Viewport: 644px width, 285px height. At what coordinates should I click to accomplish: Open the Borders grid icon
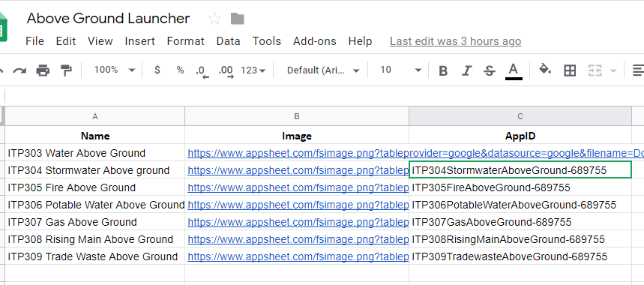tap(570, 70)
